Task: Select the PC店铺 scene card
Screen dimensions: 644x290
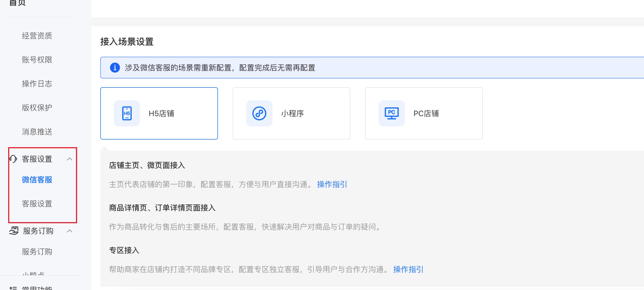Action: click(x=424, y=113)
